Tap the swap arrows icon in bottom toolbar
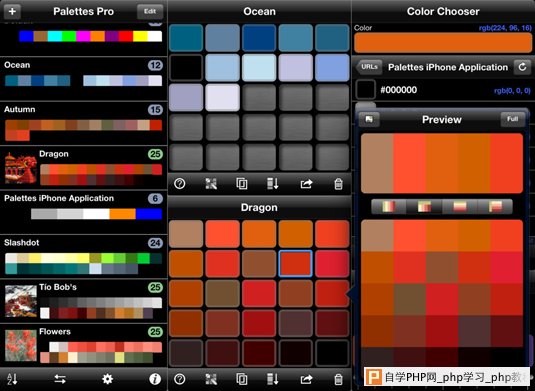Image resolution: width=535 pixels, height=391 pixels. pyautogui.click(x=60, y=379)
